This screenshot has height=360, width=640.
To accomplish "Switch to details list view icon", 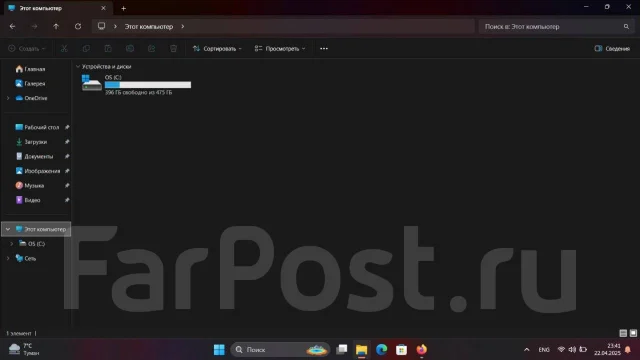I will click(623, 333).
